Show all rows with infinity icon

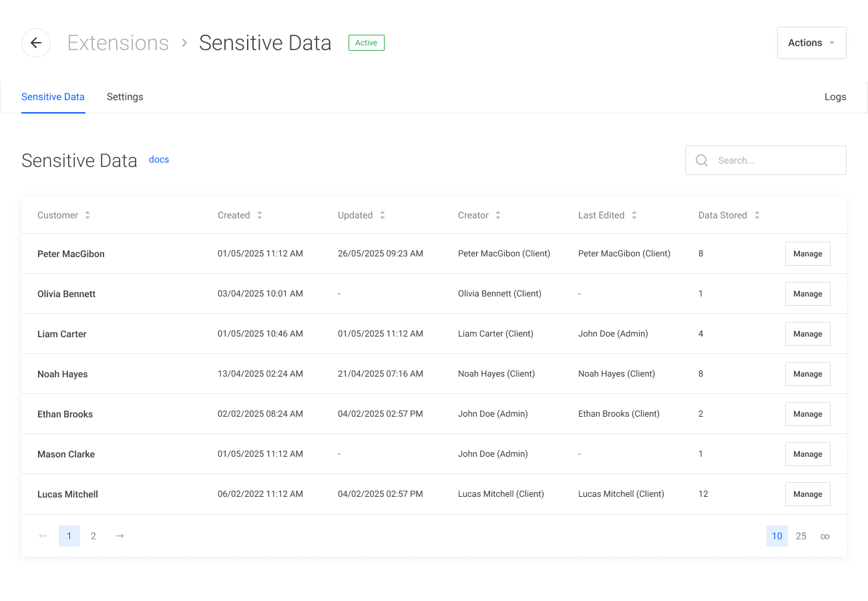825,536
